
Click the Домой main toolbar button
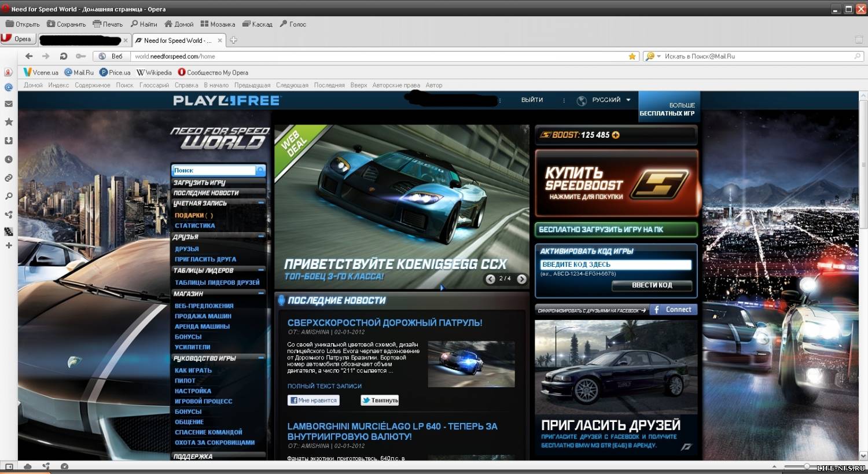[x=179, y=24]
